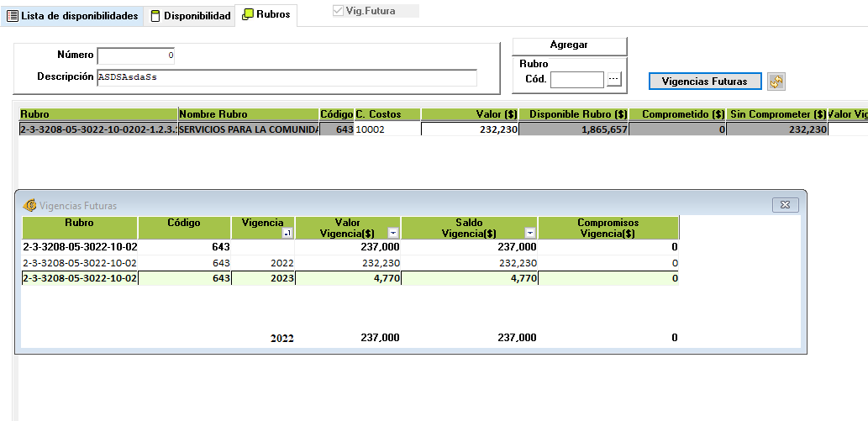Click the Lista de disponibilidades tab icon
868x421 pixels.
click(12, 16)
